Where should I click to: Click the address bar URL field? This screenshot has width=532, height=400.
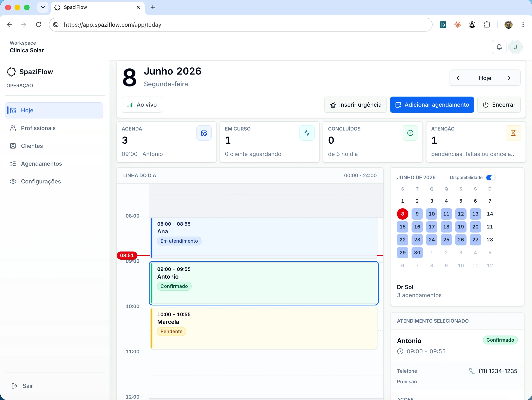(x=241, y=24)
